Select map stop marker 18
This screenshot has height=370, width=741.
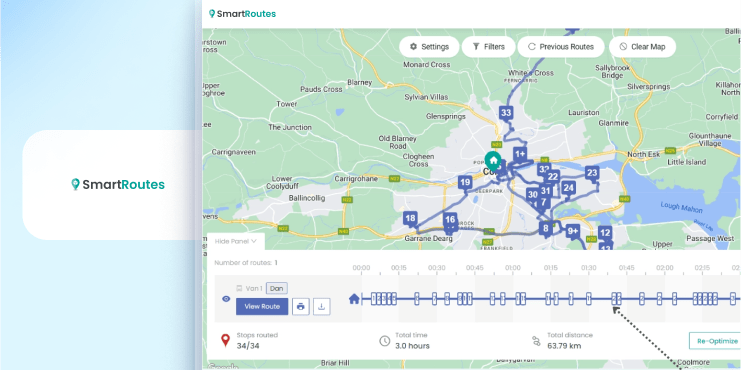click(x=411, y=219)
